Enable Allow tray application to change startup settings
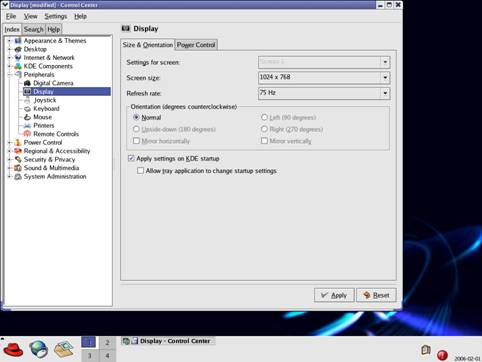Screen dimensions: 482x362 140,171
